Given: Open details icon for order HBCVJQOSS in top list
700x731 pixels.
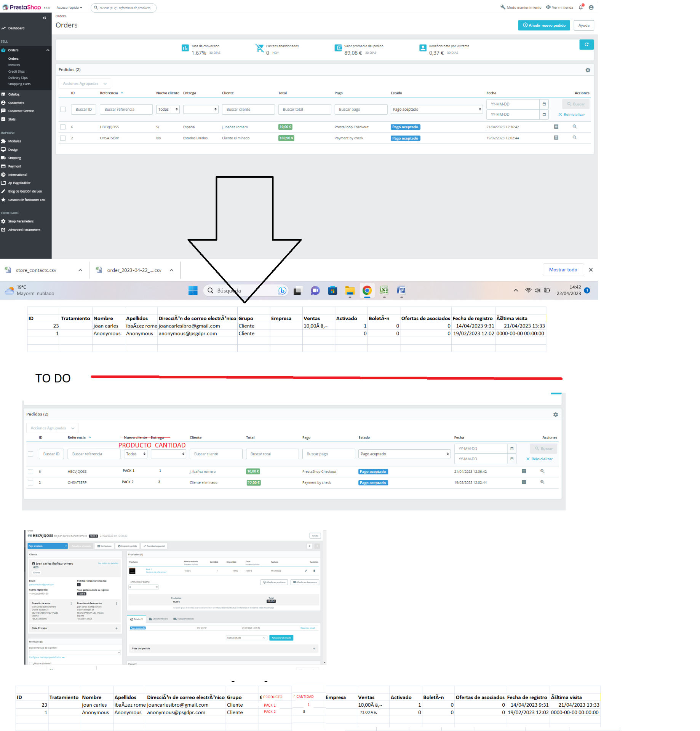Looking at the screenshot, I should point(556,126).
